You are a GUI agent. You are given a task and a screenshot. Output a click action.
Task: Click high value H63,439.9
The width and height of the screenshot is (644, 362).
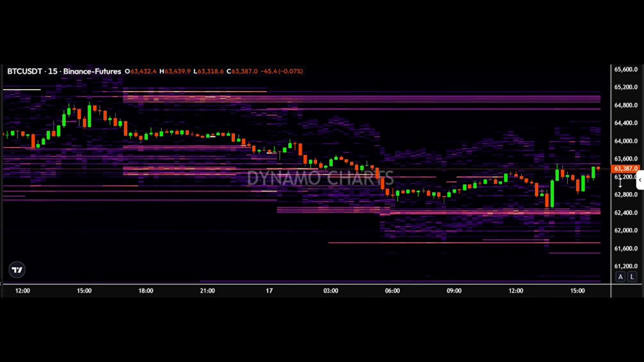tap(175, 71)
